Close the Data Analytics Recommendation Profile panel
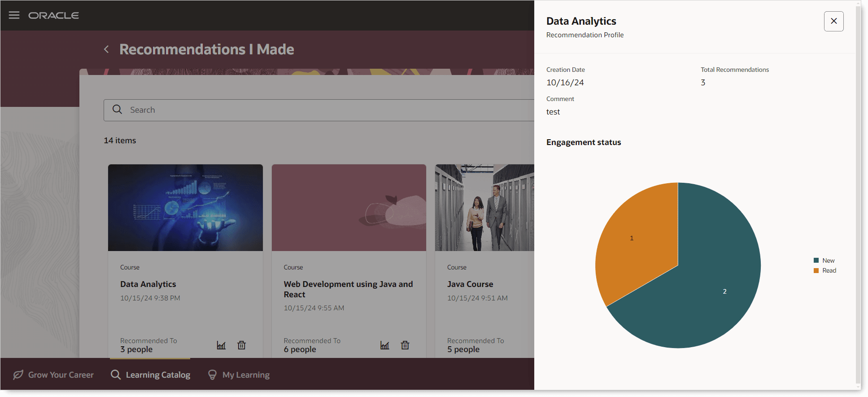868x397 pixels. (x=833, y=21)
